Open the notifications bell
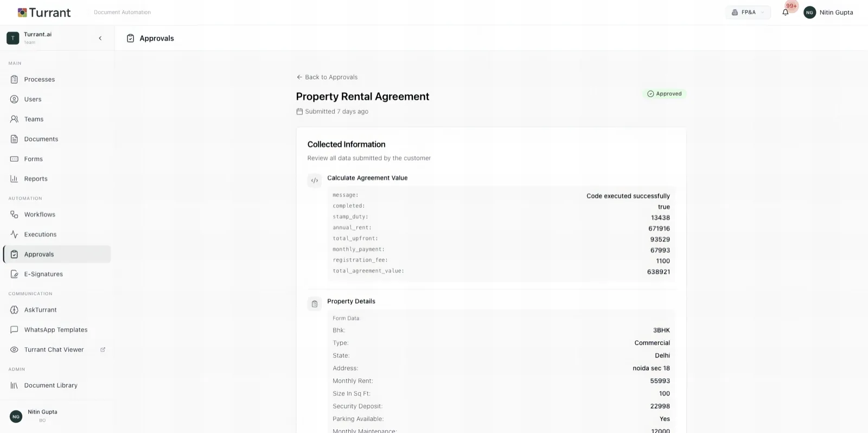 pos(785,12)
